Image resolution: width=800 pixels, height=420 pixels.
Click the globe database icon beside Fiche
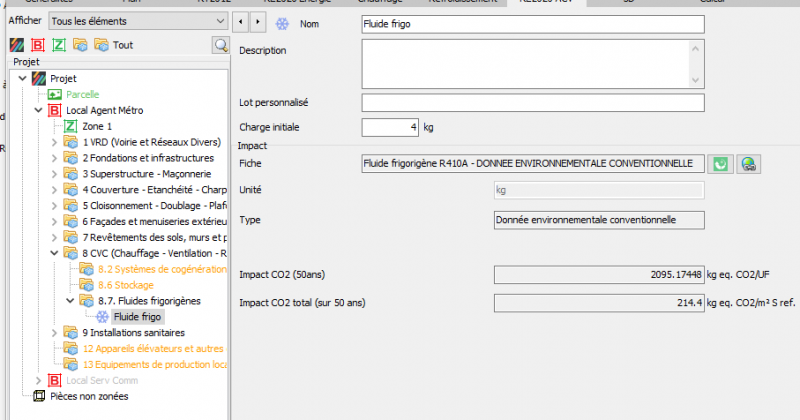click(747, 163)
